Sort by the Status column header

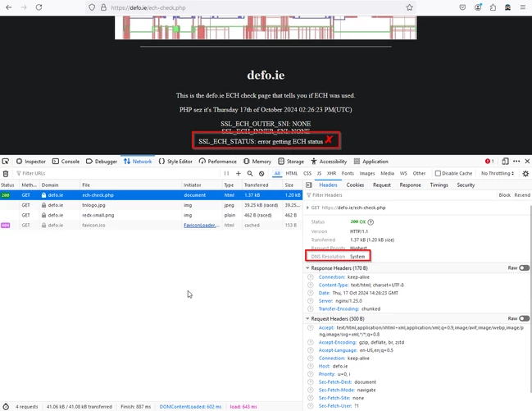click(x=10, y=185)
